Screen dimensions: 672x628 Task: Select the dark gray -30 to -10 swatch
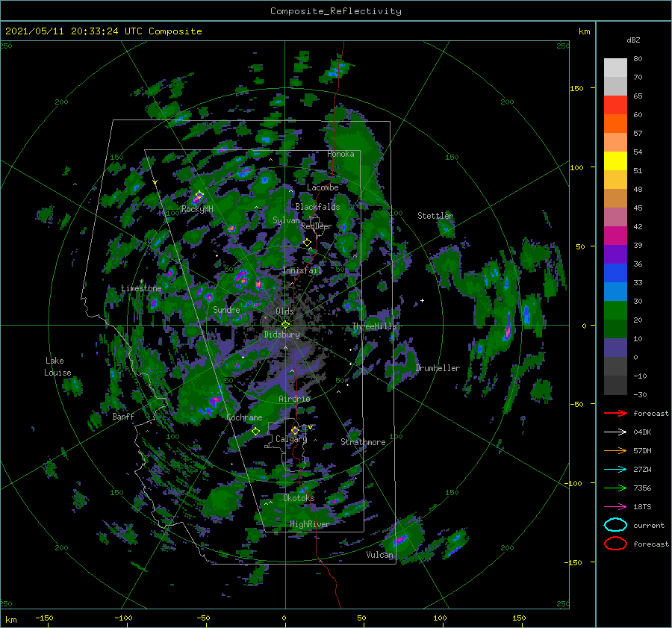tap(615, 385)
